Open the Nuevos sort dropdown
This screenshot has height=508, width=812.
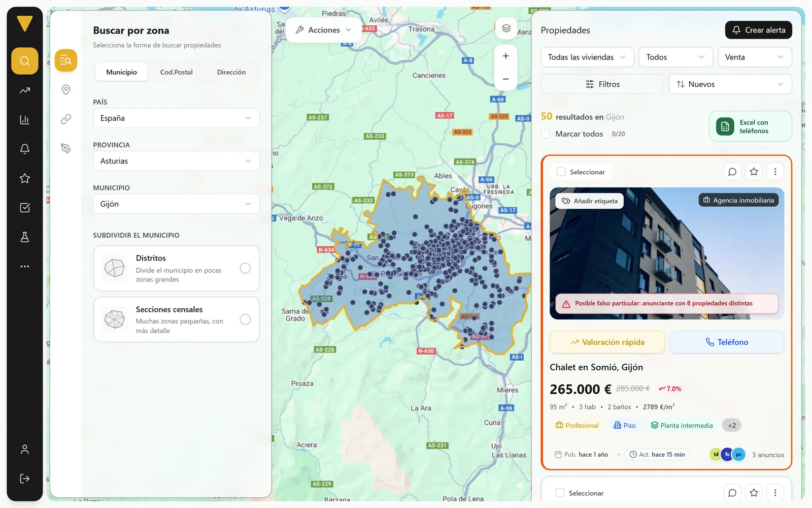(x=730, y=84)
